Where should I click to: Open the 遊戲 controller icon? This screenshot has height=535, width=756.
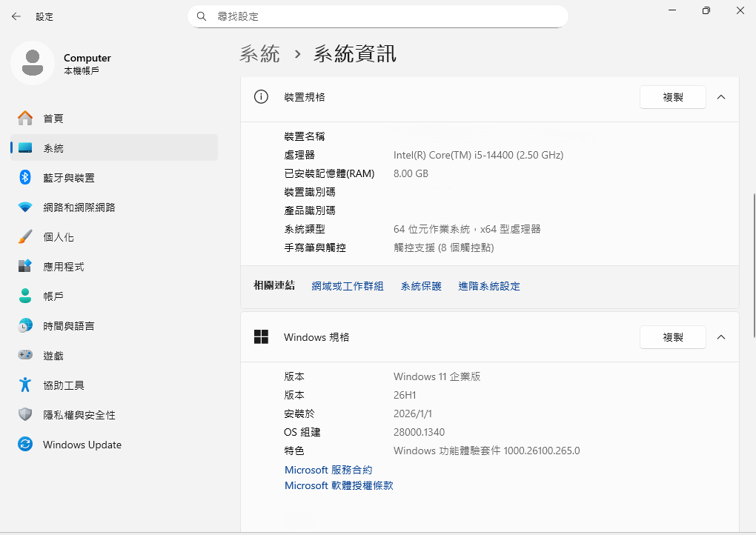[25, 356]
